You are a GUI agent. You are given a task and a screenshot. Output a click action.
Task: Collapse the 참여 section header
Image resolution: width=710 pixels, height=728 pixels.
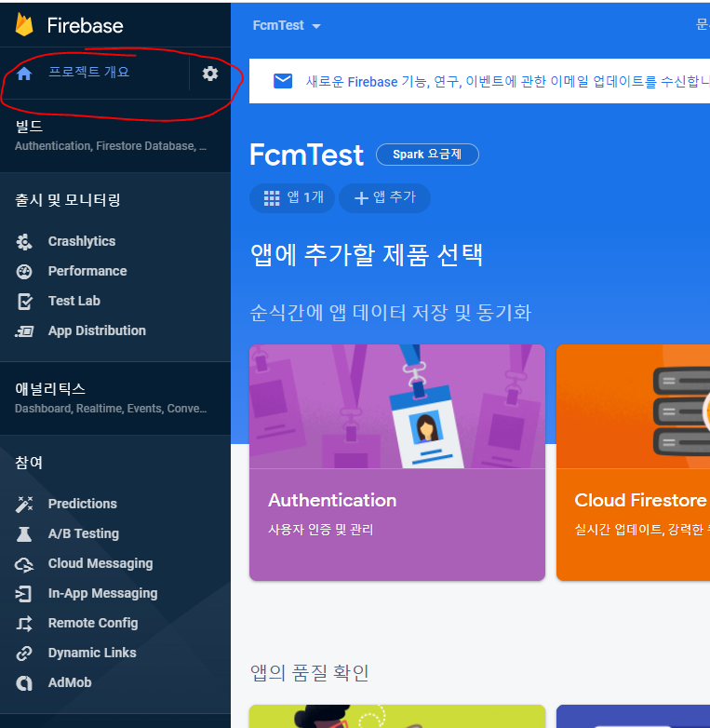pyautogui.click(x=29, y=463)
